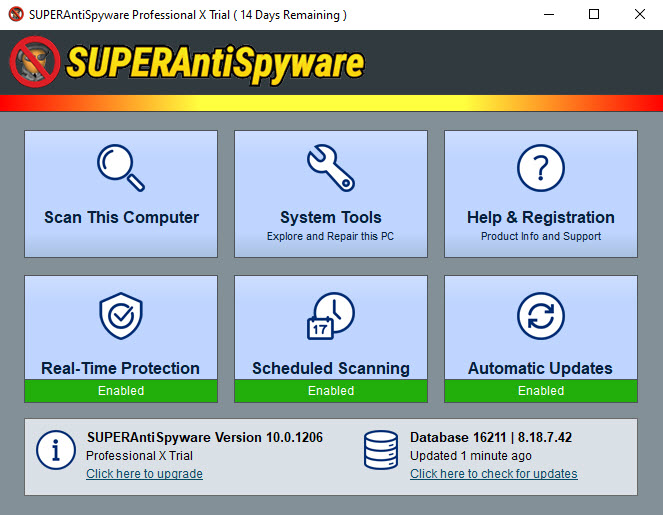Click the title bar app icon
The width and height of the screenshot is (663, 515).
[16, 14]
